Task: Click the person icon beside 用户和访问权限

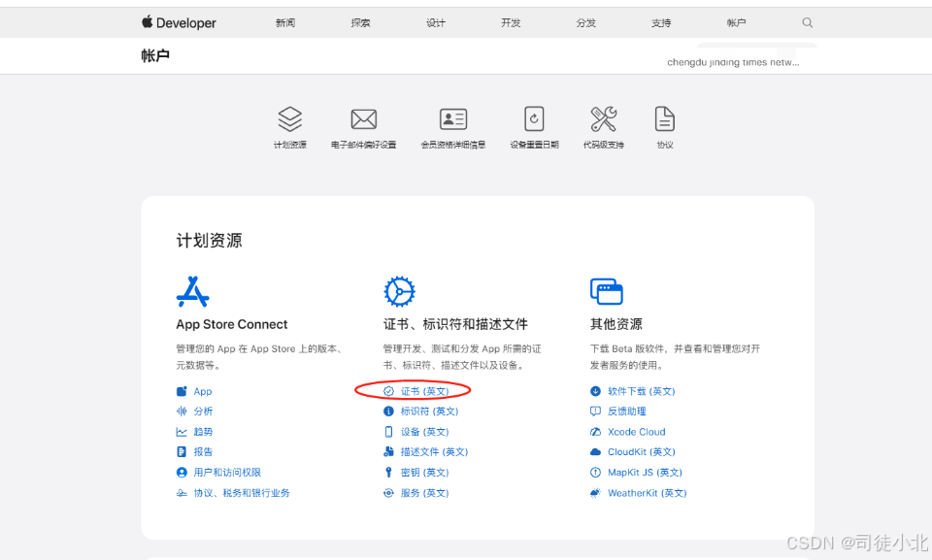Action: pyautogui.click(x=182, y=472)
